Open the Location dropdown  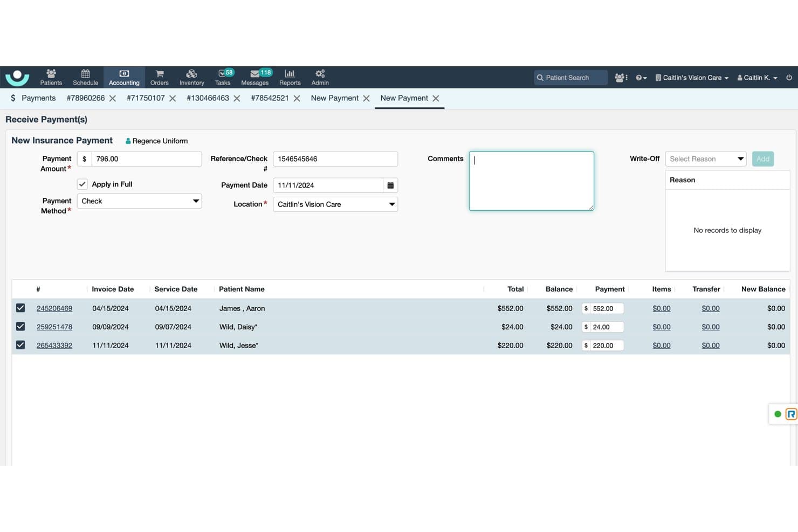click(335, 204)
